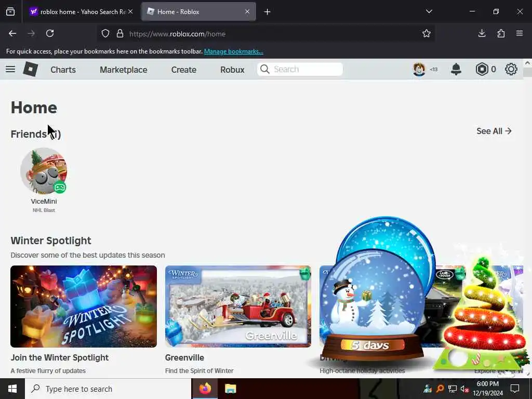Open the Firefox downloads panel
Screen dimensions: 532x399
482,33
